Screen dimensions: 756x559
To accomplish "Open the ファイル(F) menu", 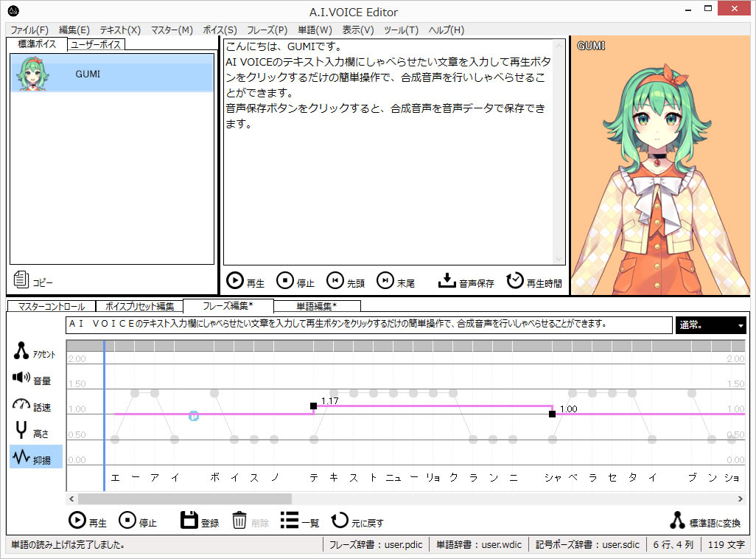I will [x=29, y=30].
